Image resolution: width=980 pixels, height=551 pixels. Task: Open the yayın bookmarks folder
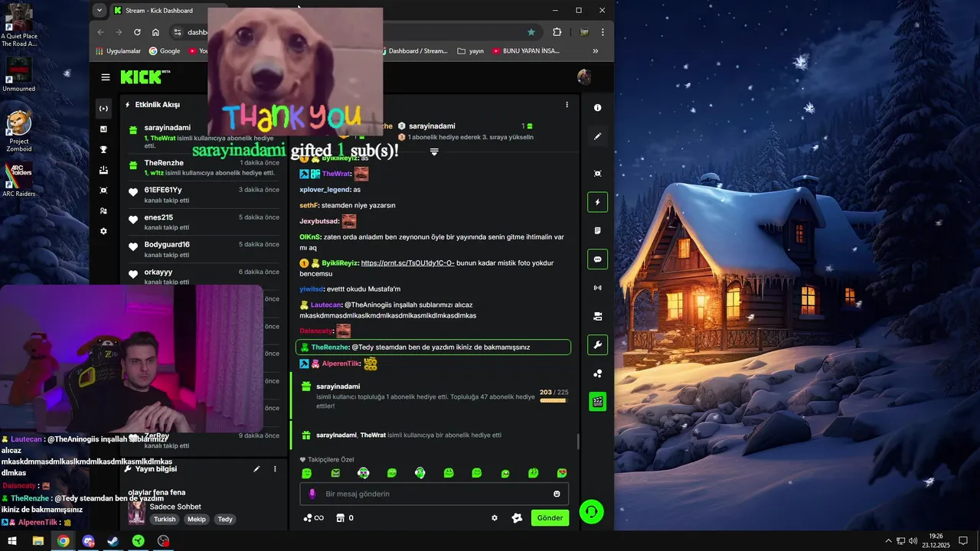pyautogui.click(x=470, y=51)
